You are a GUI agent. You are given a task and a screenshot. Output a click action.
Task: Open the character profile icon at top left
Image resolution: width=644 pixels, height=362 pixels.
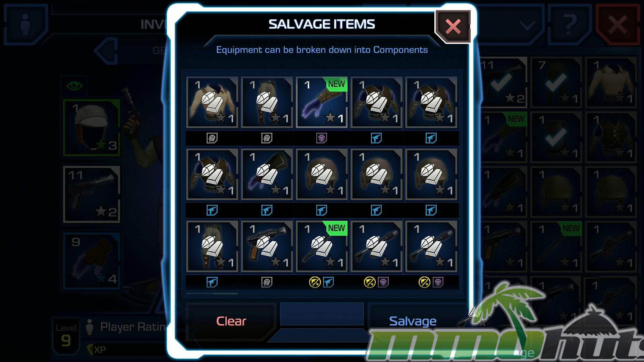pos(25,24)
